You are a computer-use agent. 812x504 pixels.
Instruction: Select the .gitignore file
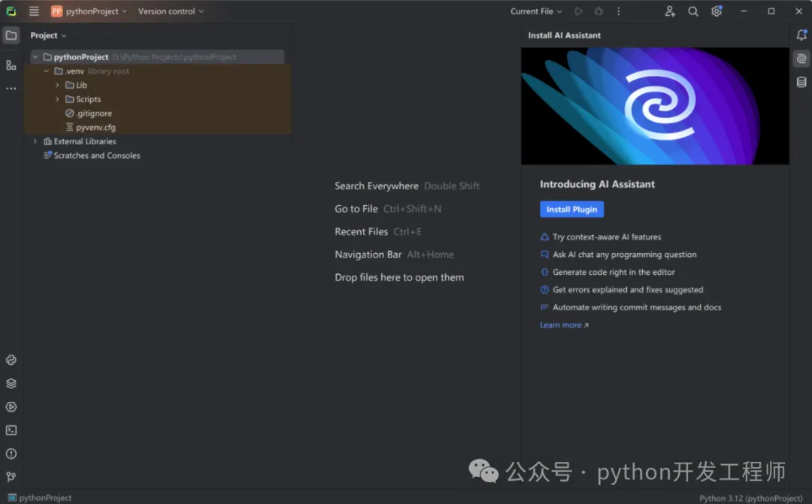pos(89,113)
